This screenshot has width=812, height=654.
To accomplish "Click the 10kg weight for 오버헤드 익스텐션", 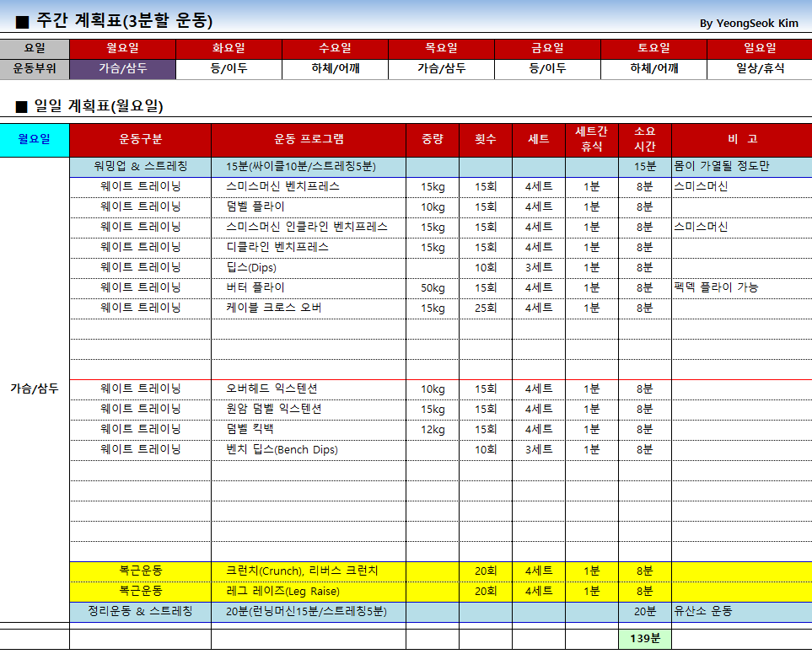I will pyautogui.click(x=433, y=389).
